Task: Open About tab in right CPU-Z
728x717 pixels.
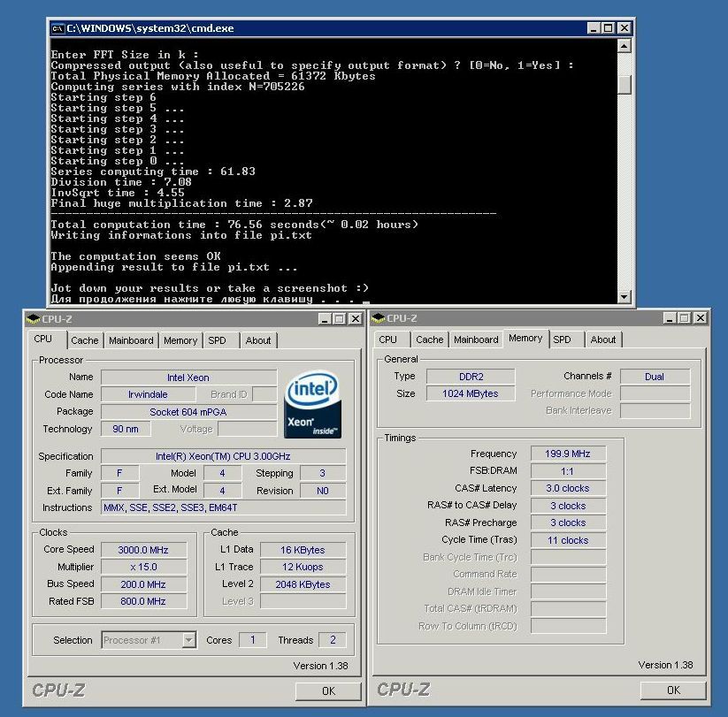Action: click(x=603, y=339)
